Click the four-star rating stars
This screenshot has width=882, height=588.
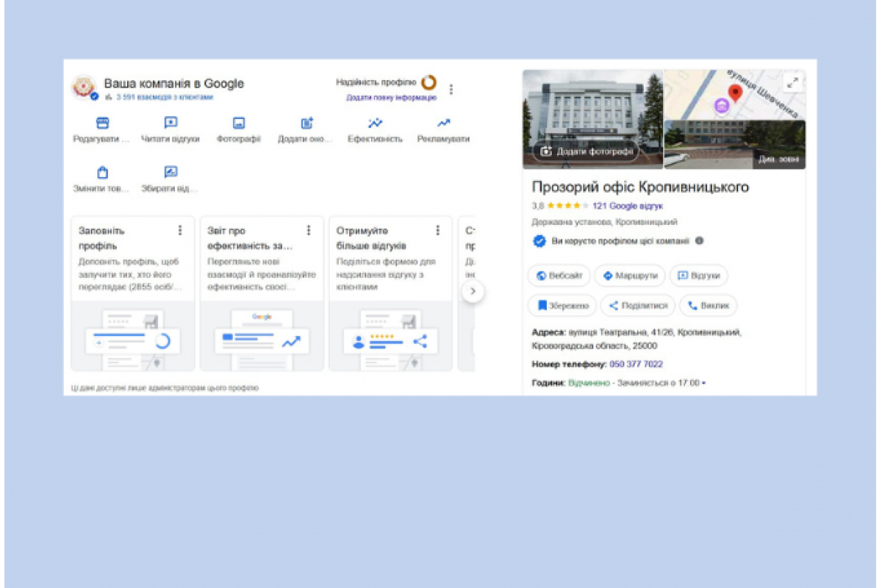point(568,206)
